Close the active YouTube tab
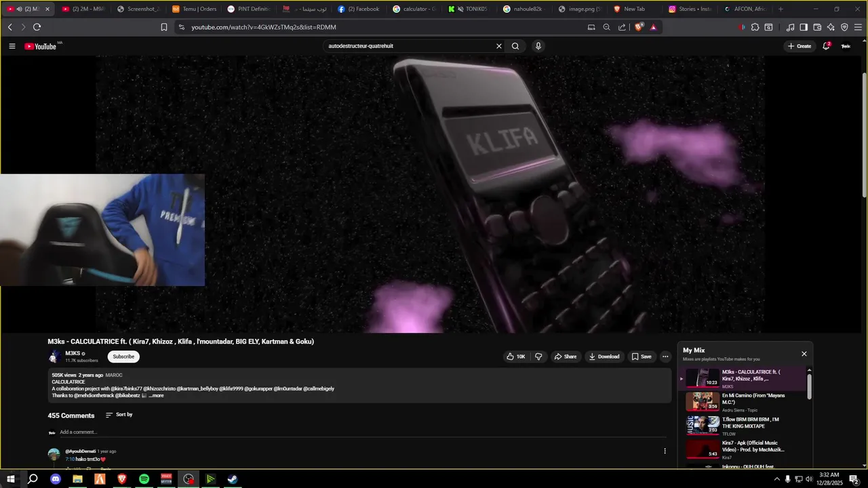The image size is (868, 488). pyautogui.click(x=47, y=9)
